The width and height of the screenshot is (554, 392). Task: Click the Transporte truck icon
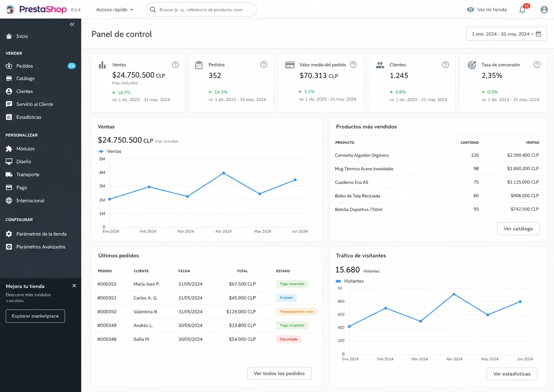point(9,175)
